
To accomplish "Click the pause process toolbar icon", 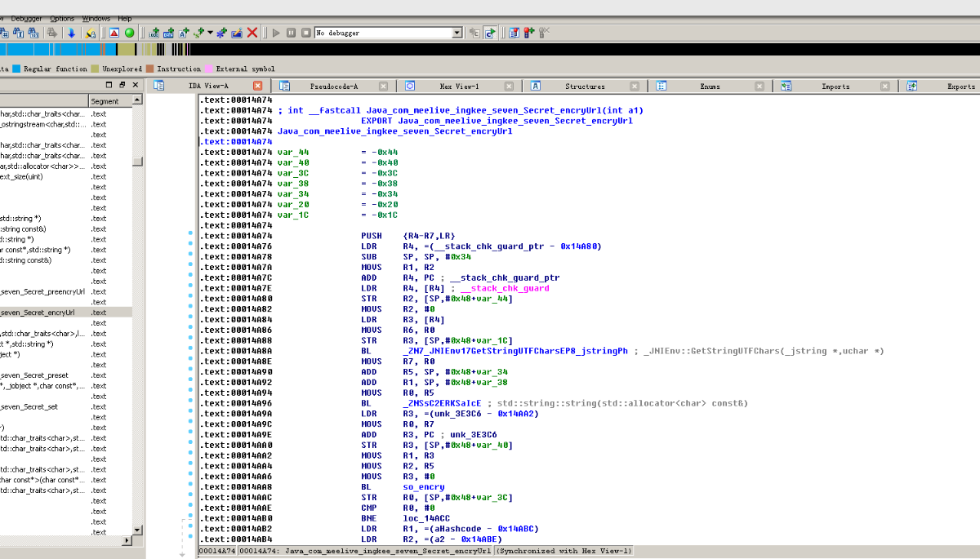I will point(291,33).
